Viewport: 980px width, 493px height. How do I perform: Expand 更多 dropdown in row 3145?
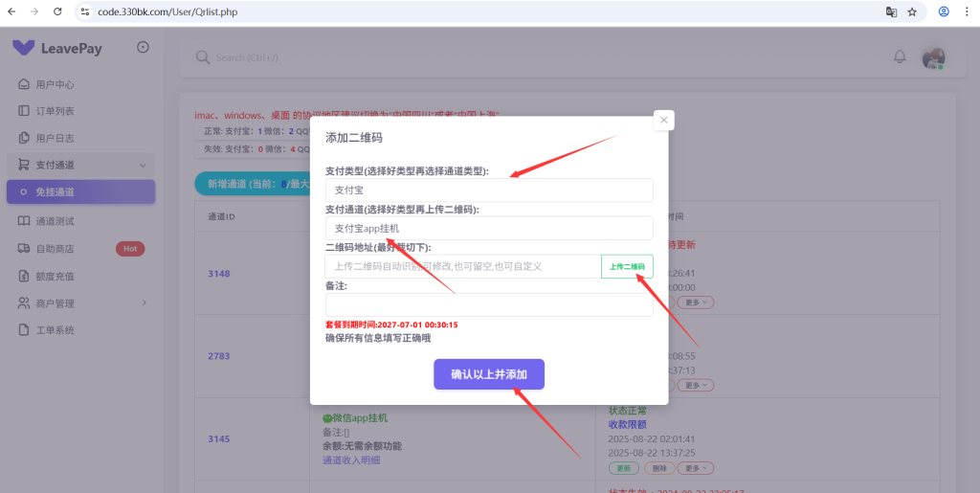coord(696,468)
